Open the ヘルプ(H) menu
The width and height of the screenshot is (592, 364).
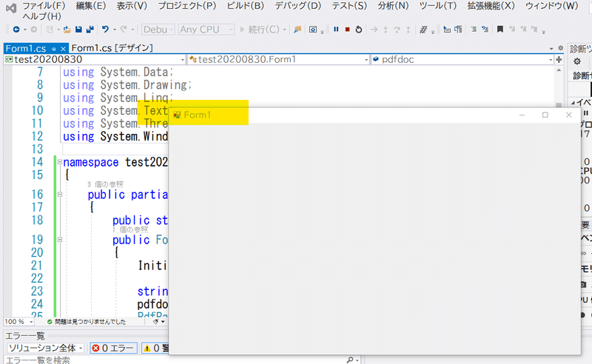[41, 16]
